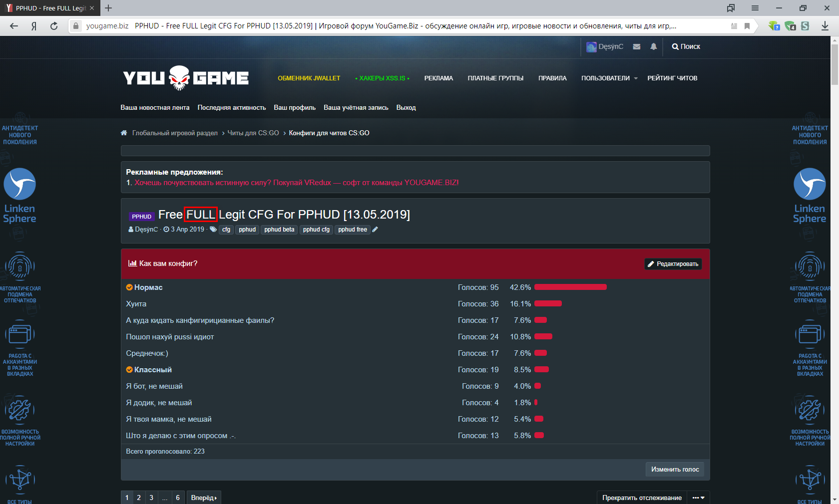The width and height of the screenshot is (839, 504).
Task: Open Последняя активность link
Action: point(232,107)
